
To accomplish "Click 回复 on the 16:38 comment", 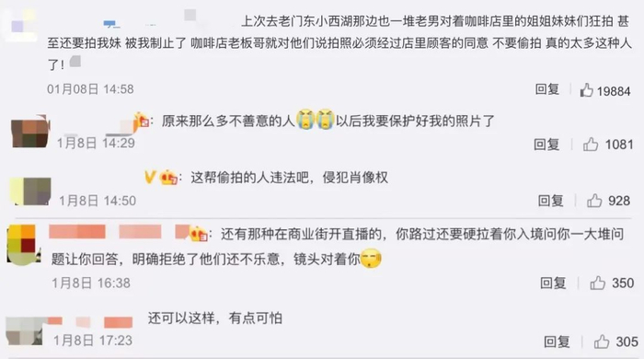I will click(553, 283).
